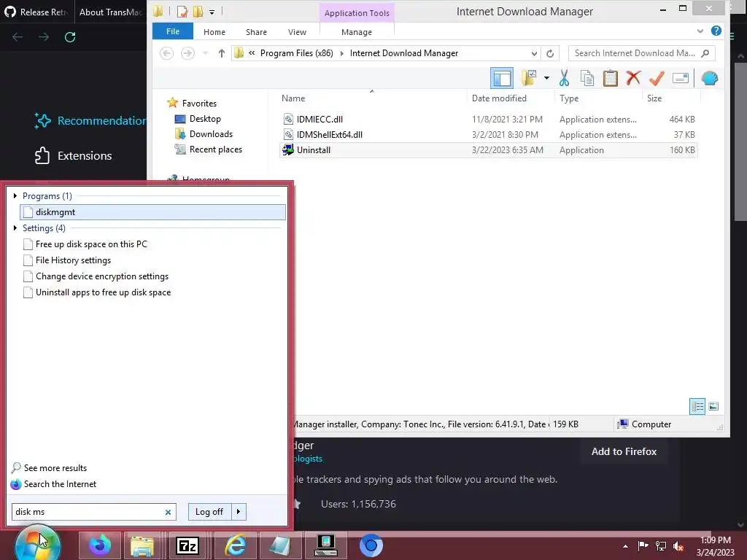The image size is (747, 560).
Task: Open the View ribbon tab
Action: pyautogui.click(x=298, y=32)
